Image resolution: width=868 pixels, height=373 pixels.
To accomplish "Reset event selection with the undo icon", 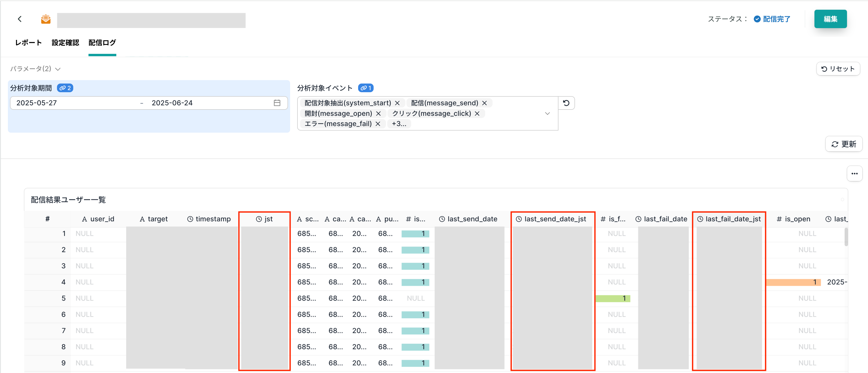I will 566,103.
